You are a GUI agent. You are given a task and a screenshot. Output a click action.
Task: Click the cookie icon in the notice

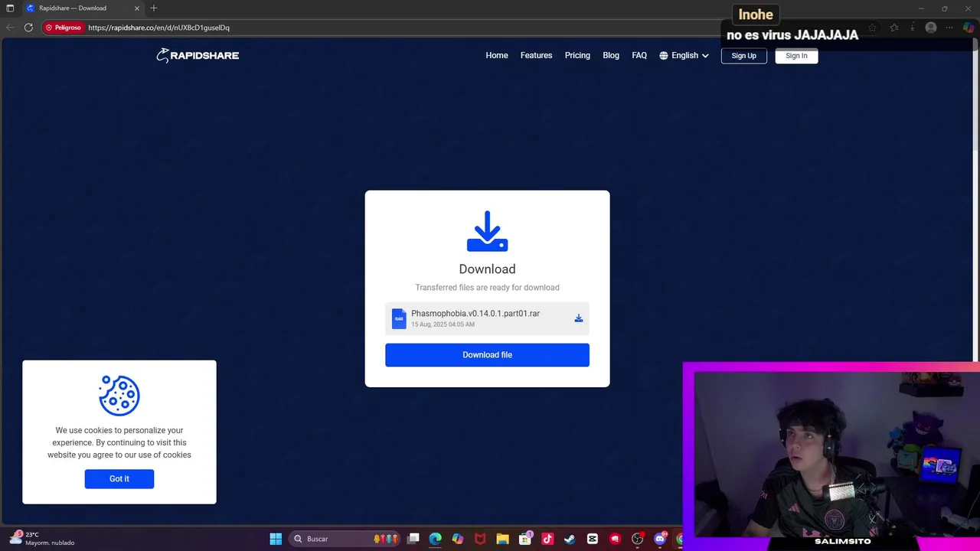click(x=119, y=396)
